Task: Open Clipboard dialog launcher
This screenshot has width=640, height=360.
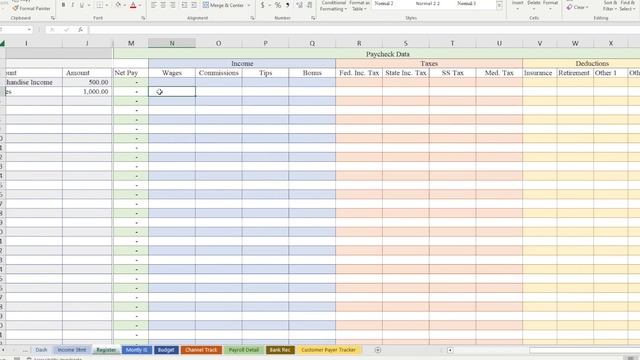Action: [x=53, y=18]
